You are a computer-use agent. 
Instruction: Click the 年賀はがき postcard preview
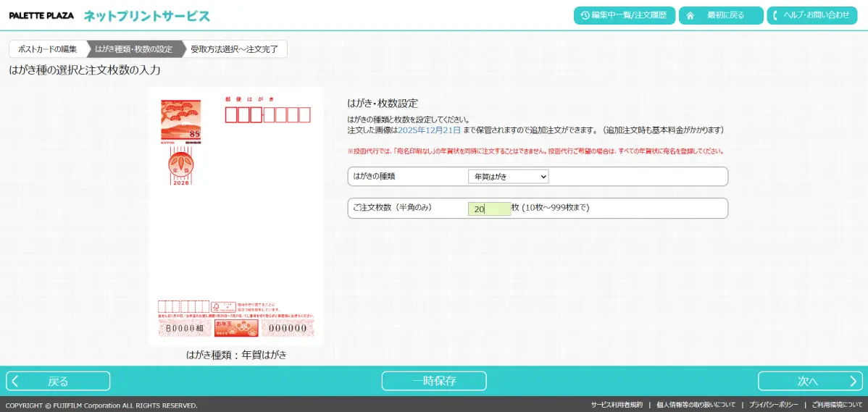click(236, 216)
